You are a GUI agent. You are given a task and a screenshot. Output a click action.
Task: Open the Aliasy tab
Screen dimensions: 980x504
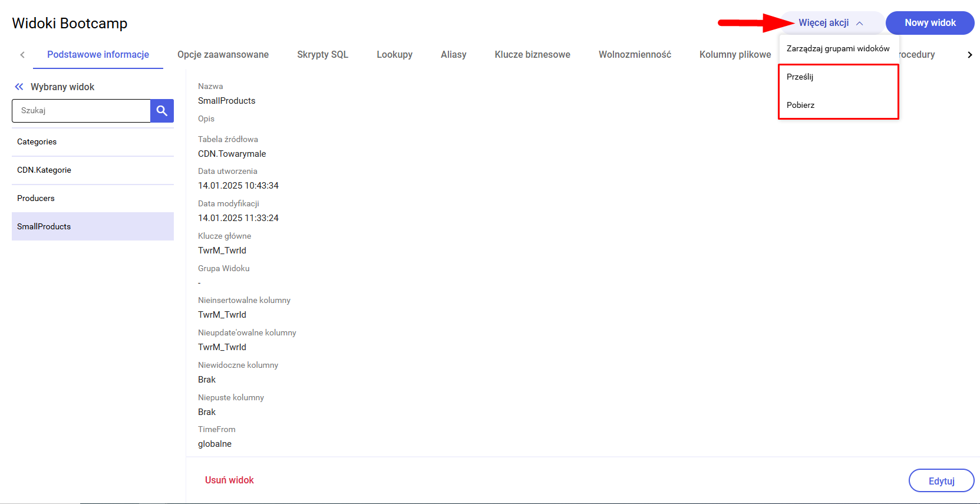click(453, 54)
